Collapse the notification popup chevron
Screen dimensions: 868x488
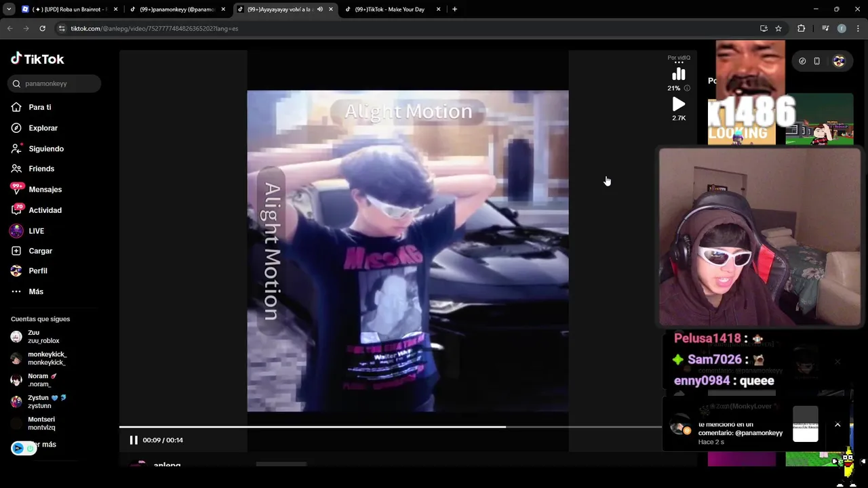coord(837,425)
